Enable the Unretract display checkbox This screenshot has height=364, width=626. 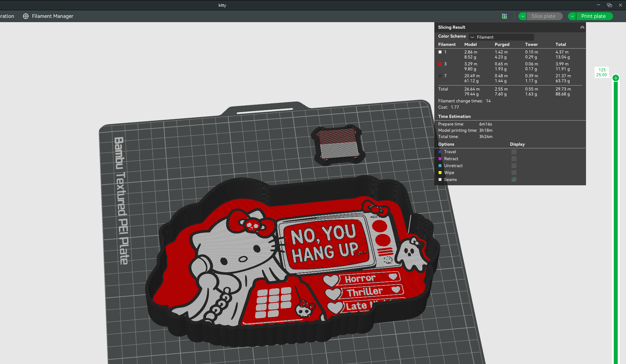tap(514, 166)
